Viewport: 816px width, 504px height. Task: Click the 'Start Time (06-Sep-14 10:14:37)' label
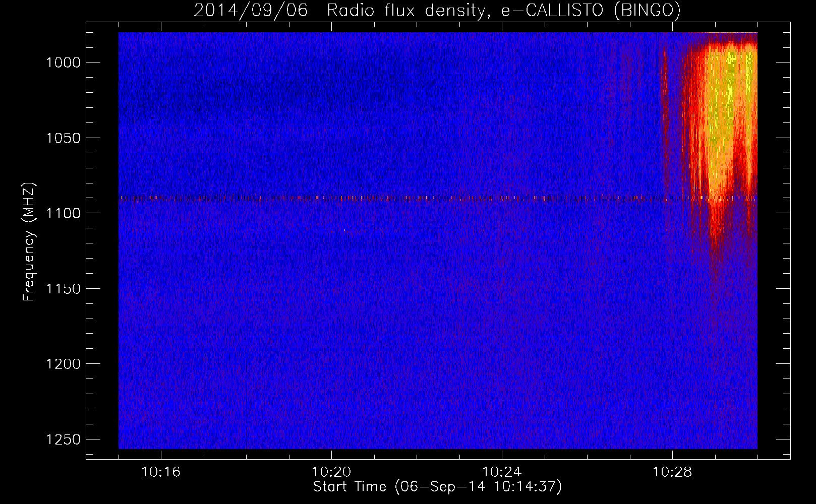[437, 487]
